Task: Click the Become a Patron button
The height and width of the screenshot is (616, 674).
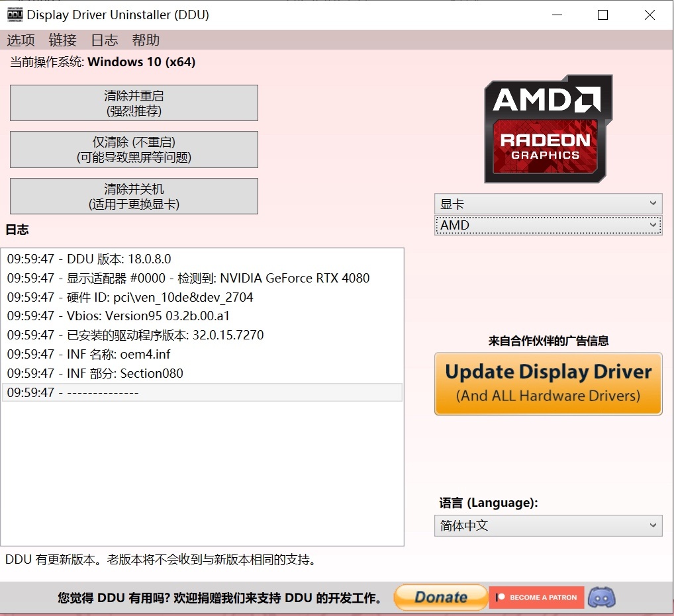Action: point(536,597)
